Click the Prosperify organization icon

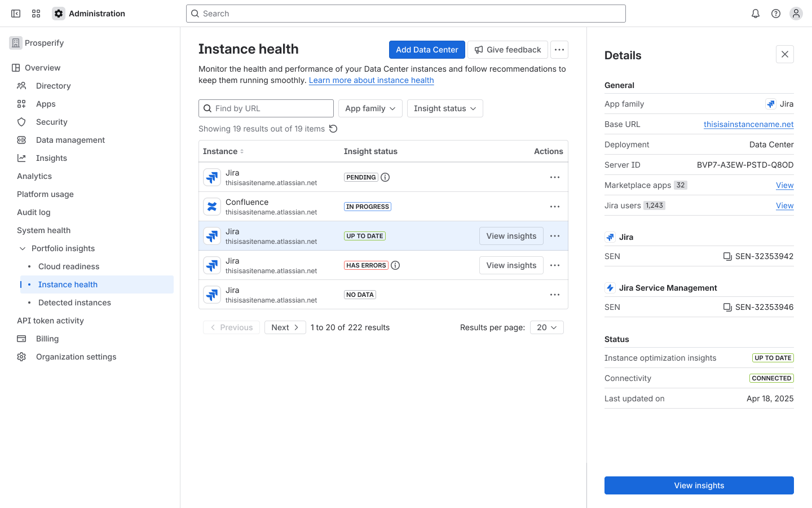coord(16,43)
